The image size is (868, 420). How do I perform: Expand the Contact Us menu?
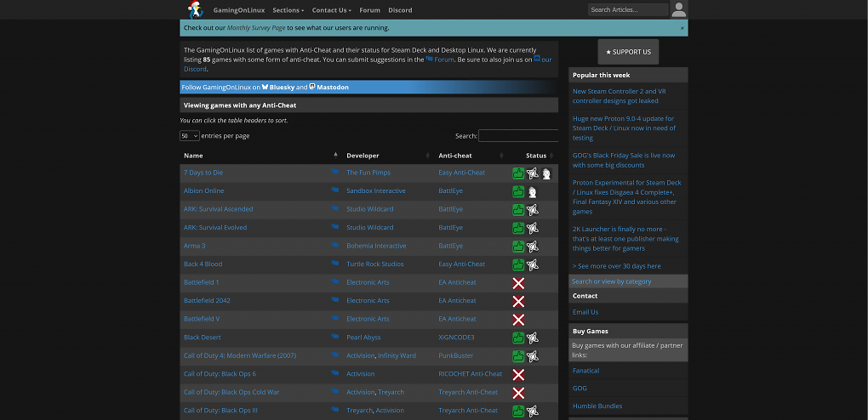(x=332, y=10)
